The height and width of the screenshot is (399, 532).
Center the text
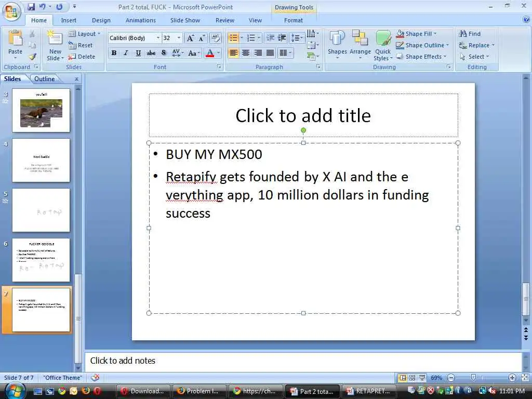pos(246,53)
